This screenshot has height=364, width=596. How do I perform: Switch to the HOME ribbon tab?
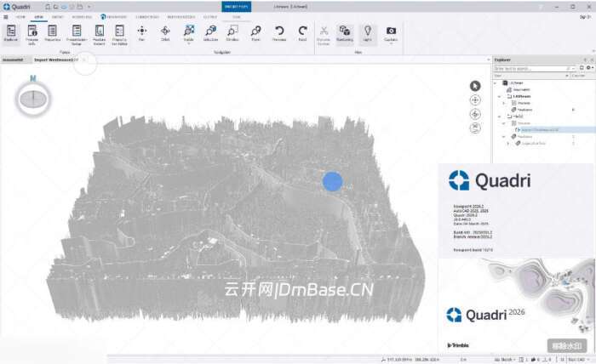click(20, 17)
